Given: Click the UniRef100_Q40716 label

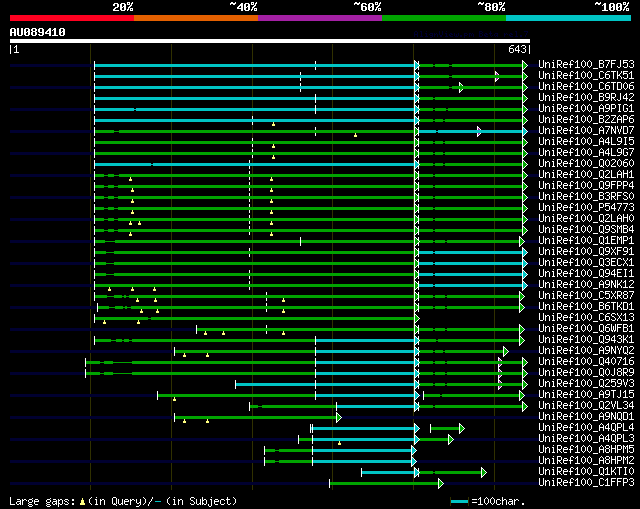Looking at the screenshot, I should coord(586,362).
